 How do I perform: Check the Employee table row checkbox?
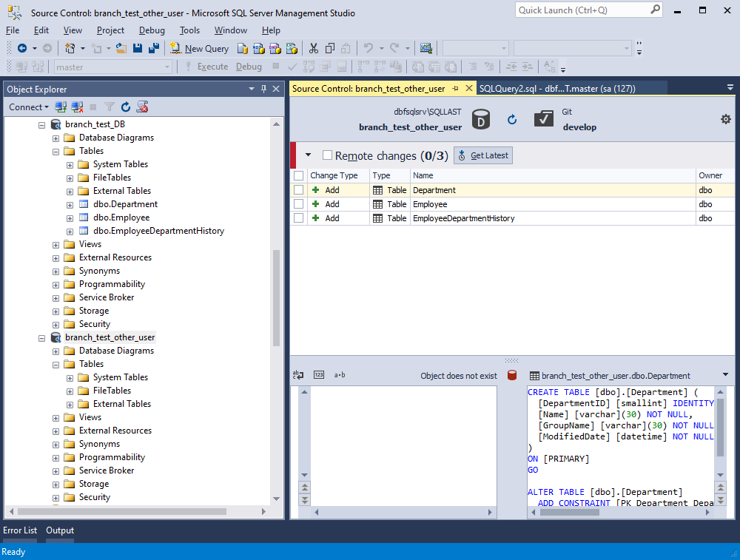298,204
